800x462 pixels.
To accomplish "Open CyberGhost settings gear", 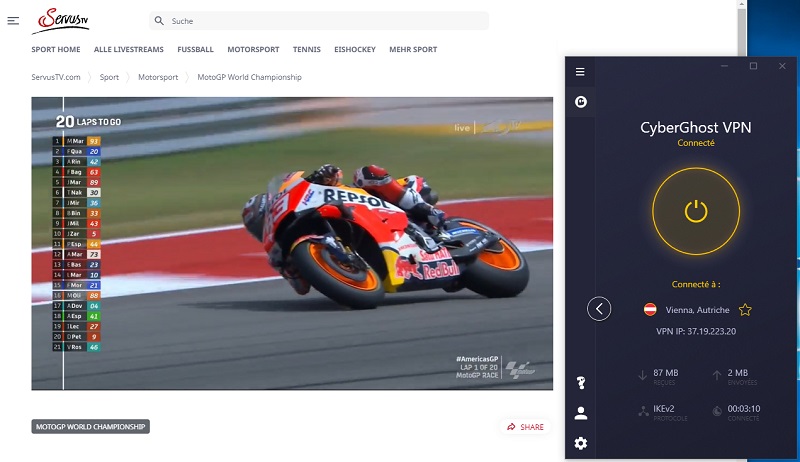I will click(x=581, y=443).
